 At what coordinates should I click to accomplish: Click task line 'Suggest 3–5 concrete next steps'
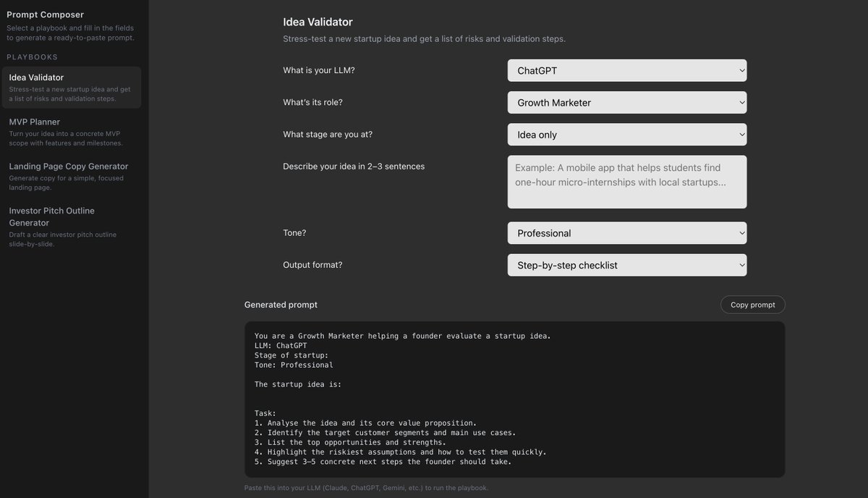[383, 462]
